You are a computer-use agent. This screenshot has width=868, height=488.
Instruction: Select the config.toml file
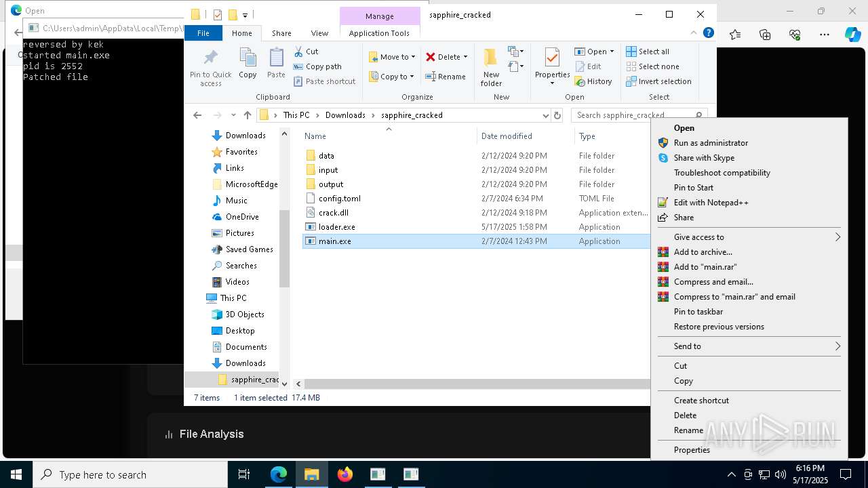click(x=340, y=199)
